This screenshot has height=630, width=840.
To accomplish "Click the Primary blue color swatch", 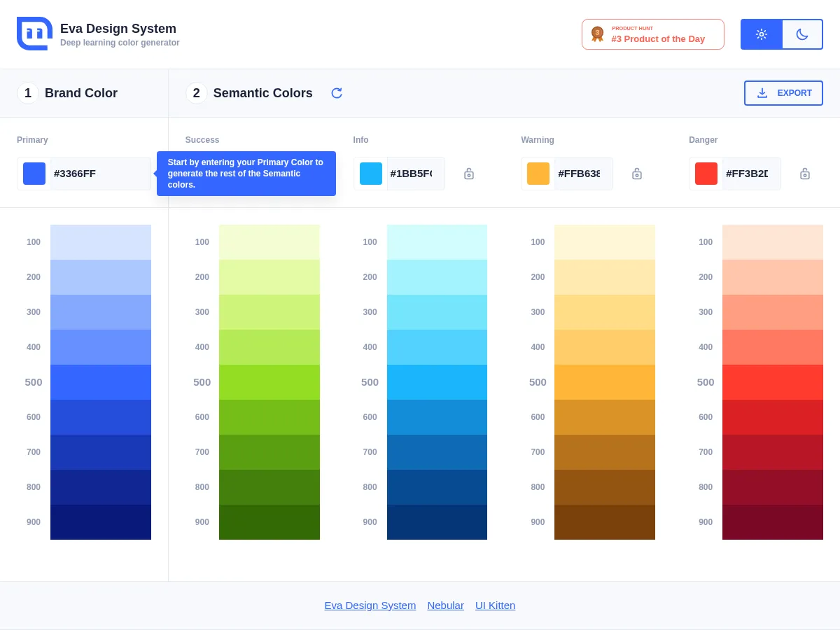I will pos(34,174).
